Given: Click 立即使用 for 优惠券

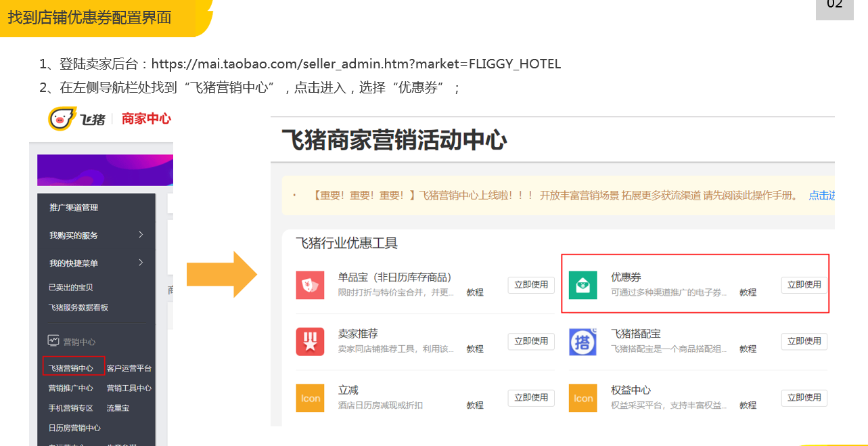Looking at the screenshot, I should (804, 285).
